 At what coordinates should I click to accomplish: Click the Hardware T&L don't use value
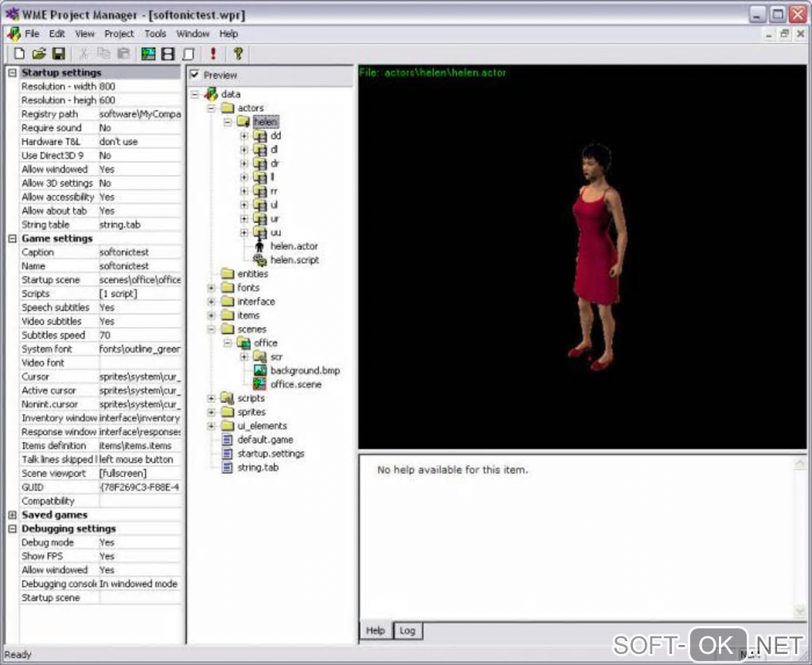pyautogui.click(x=140, y=142)
